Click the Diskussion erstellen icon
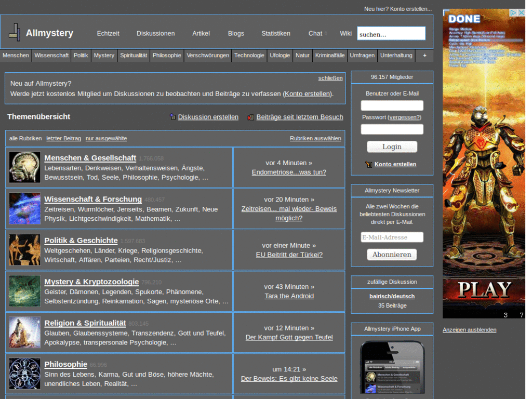 pos(172,117)
